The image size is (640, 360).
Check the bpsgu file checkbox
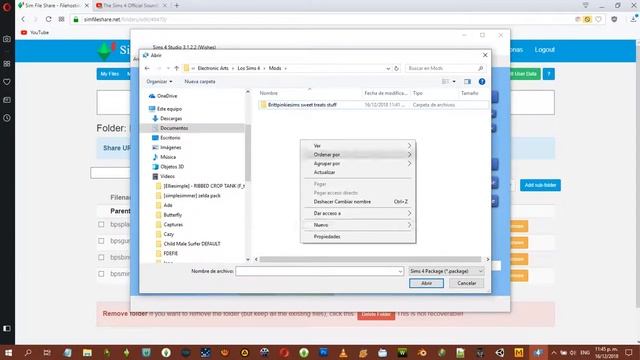pyautogui.click(x=101, y=241)
